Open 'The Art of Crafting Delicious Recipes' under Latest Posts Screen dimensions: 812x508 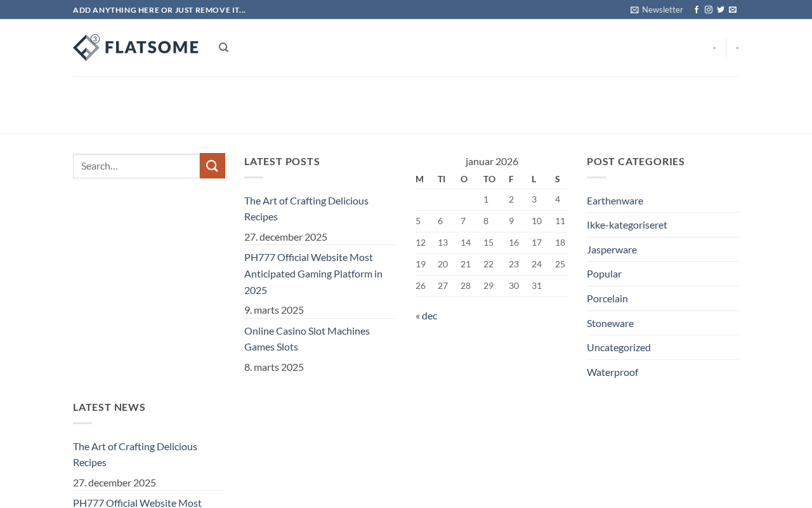[x=306, y=208]
